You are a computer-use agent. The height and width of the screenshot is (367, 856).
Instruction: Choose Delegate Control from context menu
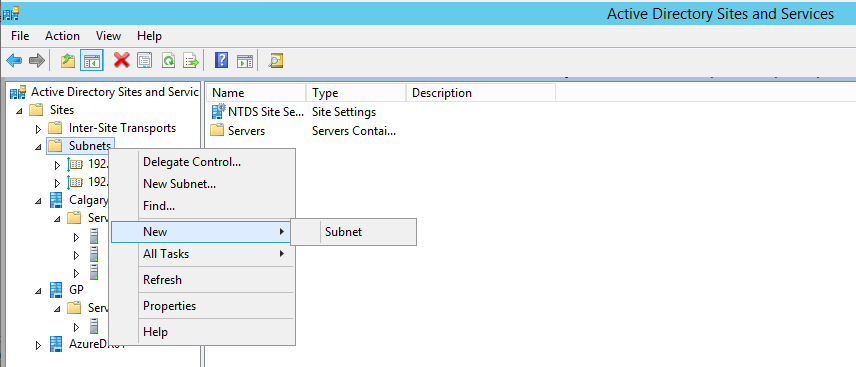(x=203, y=162)
